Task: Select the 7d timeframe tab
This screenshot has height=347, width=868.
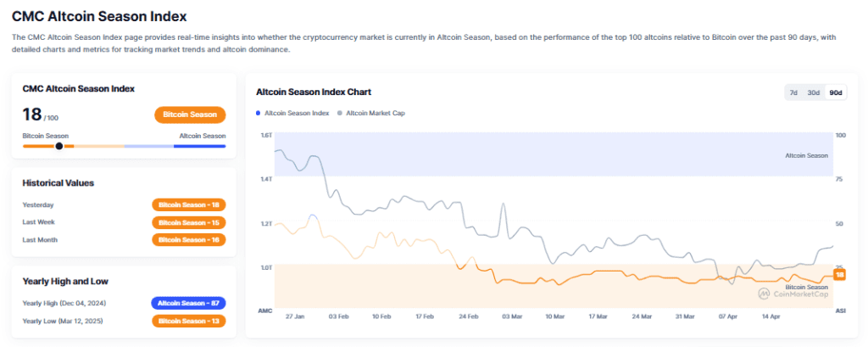Action: (x=793, y=92)
